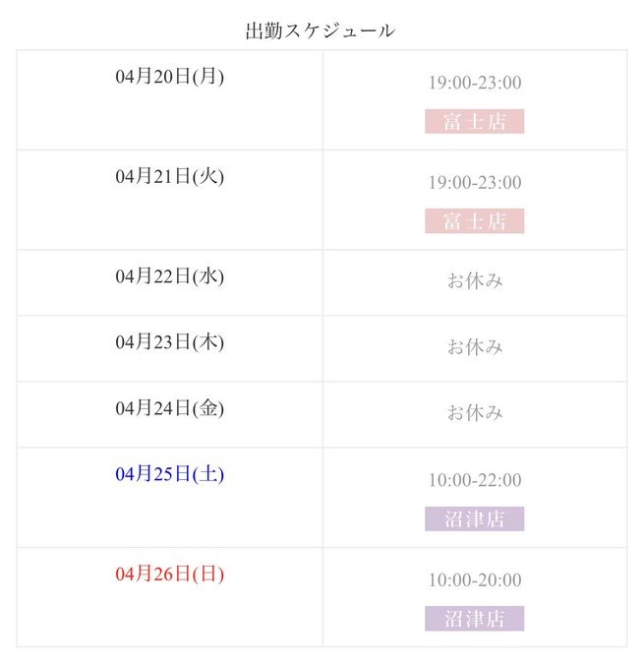This screenshot has height=669, width=644.
Task: Click the 沼津店 badge for April 25
Action: (474, 519)
